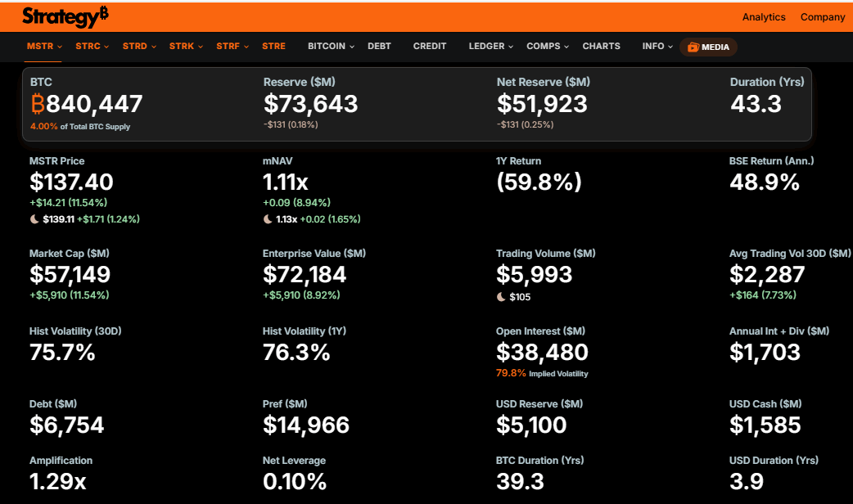Open the COMPS dropdown menu
The width and height of the screenshot is (853, 504).
point(548,46)
